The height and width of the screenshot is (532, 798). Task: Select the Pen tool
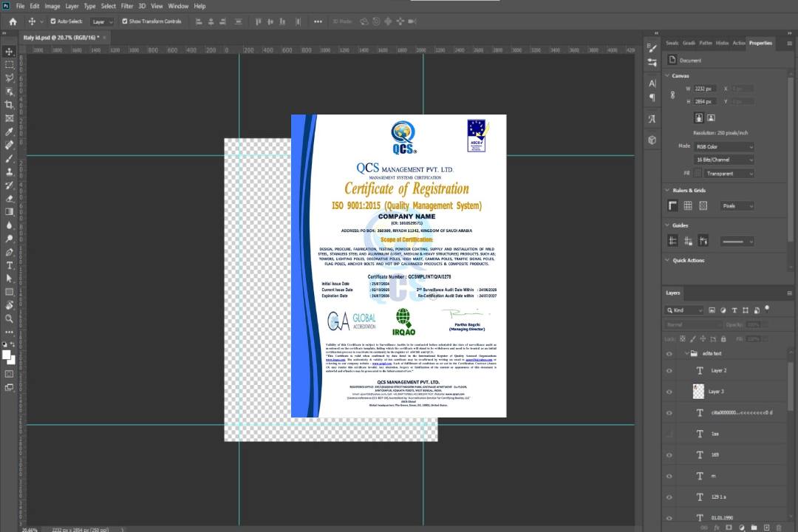[9, 252]
